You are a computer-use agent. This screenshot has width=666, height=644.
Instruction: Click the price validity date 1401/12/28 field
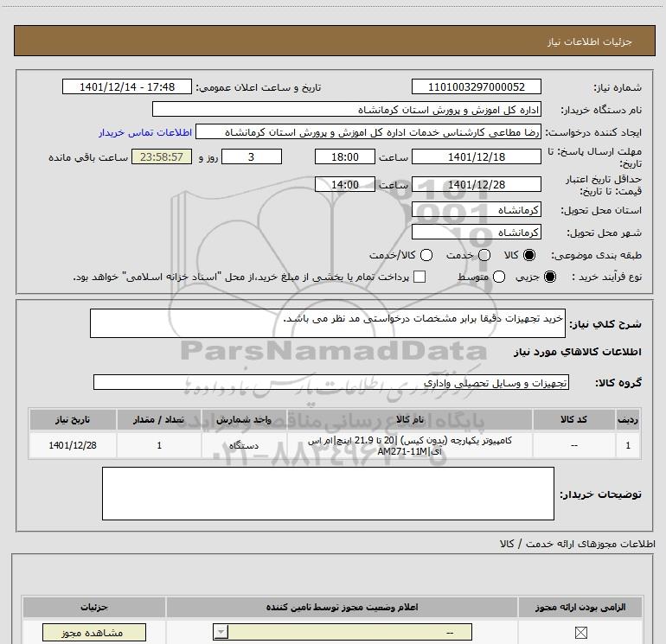point(476,184)
